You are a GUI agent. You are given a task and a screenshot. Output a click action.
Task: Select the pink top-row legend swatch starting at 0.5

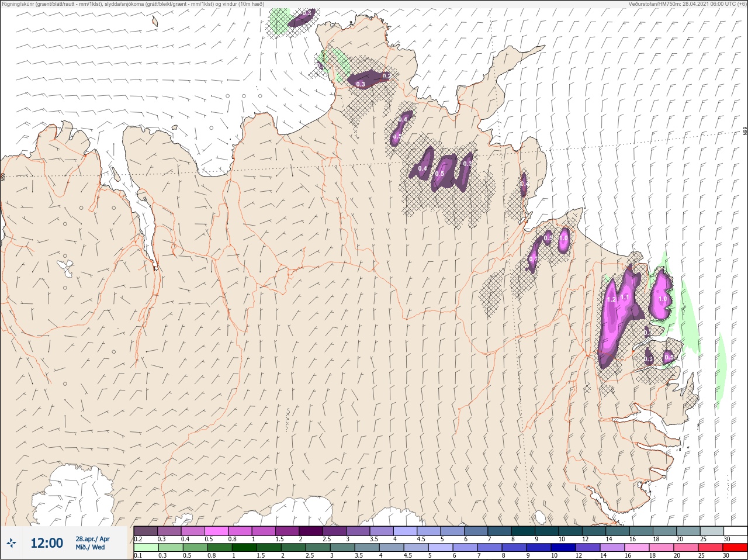pyautogui.click(x=216, y=531)
